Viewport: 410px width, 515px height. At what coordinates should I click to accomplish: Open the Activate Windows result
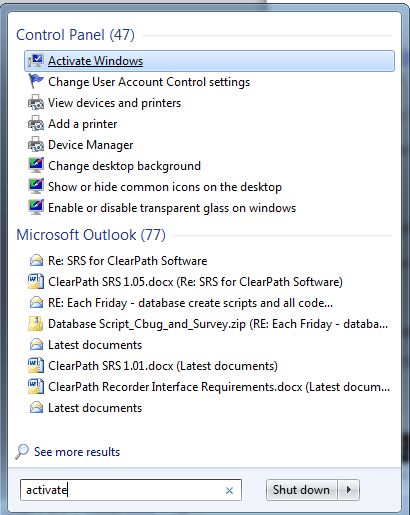pyautogui.click(x=209, y=61)
